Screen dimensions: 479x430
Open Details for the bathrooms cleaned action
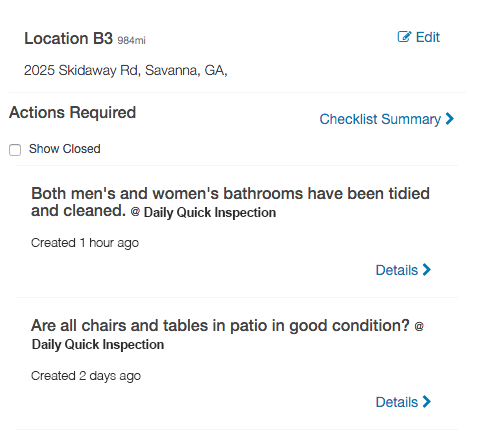[403, 270]
